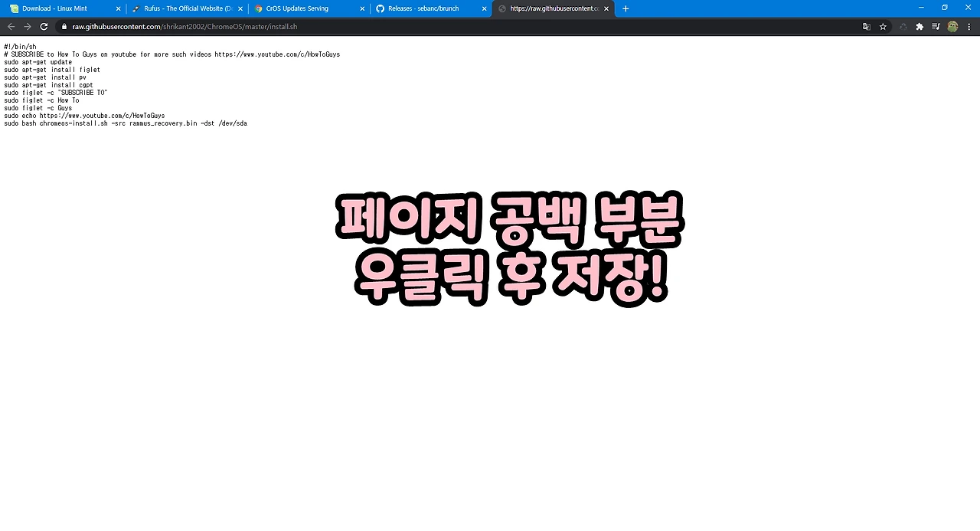Open the Extensions puzzle-piece menu

920,26
